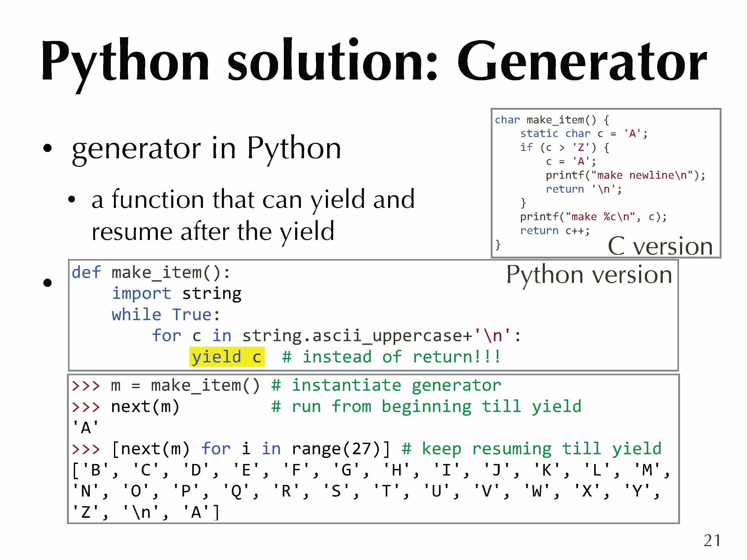Screen dimensions: 747x560
Task: Click 'return c++;' in the C code
Action: [x=555, y=231]
